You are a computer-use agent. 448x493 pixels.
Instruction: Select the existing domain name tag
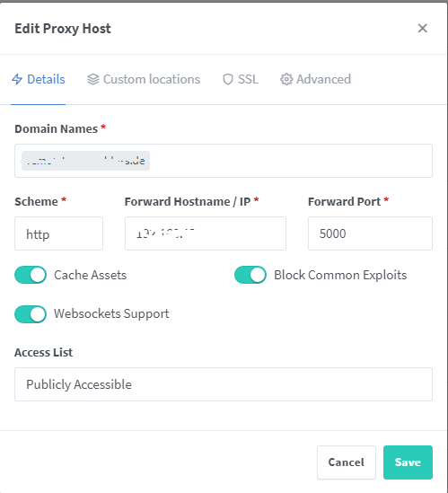85,161
